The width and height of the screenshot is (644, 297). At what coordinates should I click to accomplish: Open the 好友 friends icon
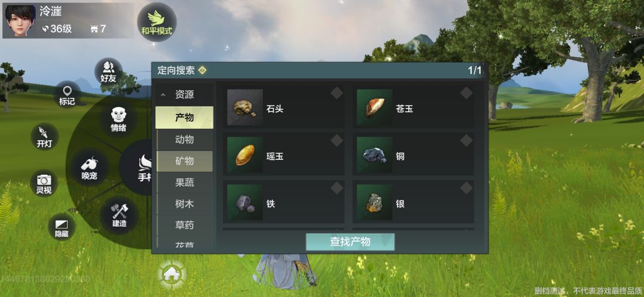109,71
